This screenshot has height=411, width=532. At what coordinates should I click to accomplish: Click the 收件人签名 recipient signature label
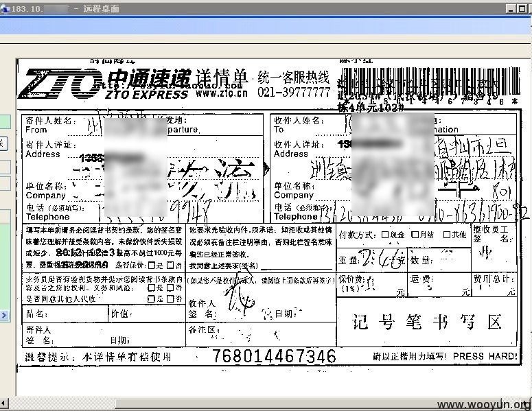[202, 309]
